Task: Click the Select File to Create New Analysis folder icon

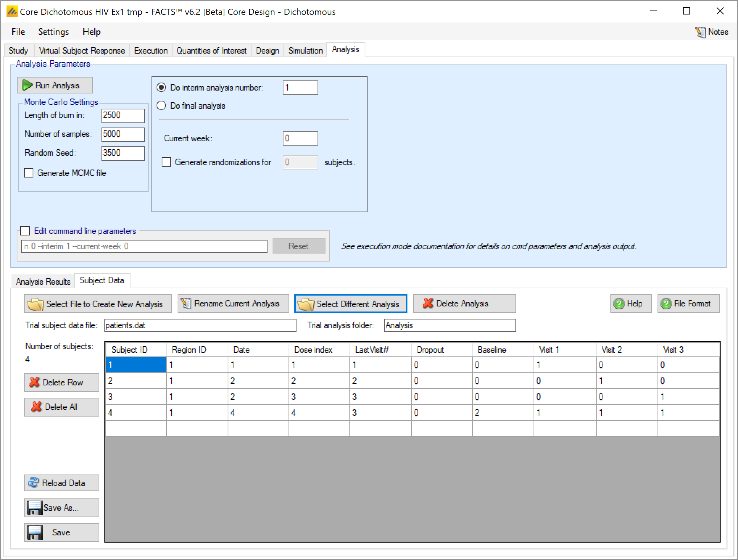Action: [x=36, y=304]
